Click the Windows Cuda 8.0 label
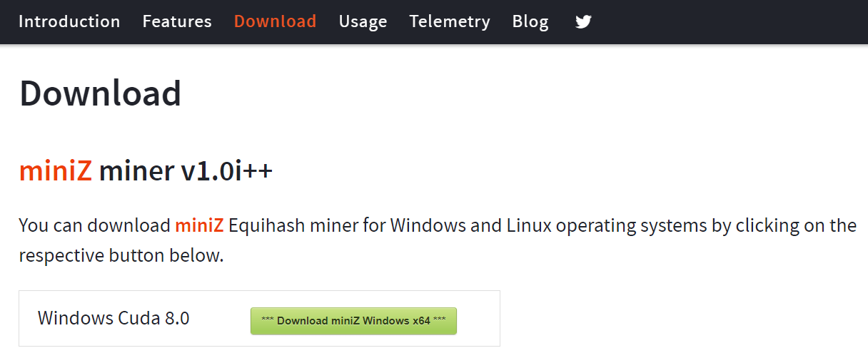868x358 pixels. (113, 318)
